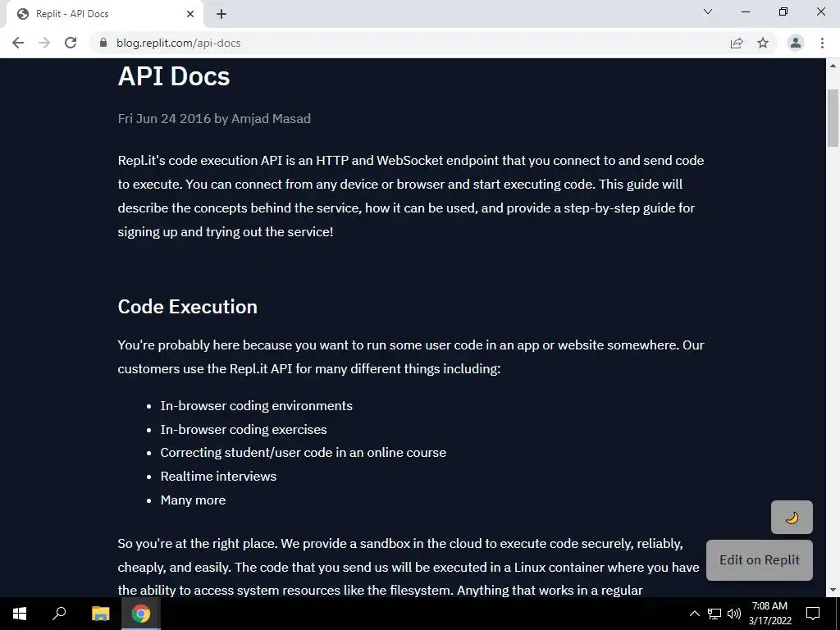This screenshot has width=840, height=630.
Task: Click the address bar URL blog.replit.com/api-docs
Action: click(178, 43)
